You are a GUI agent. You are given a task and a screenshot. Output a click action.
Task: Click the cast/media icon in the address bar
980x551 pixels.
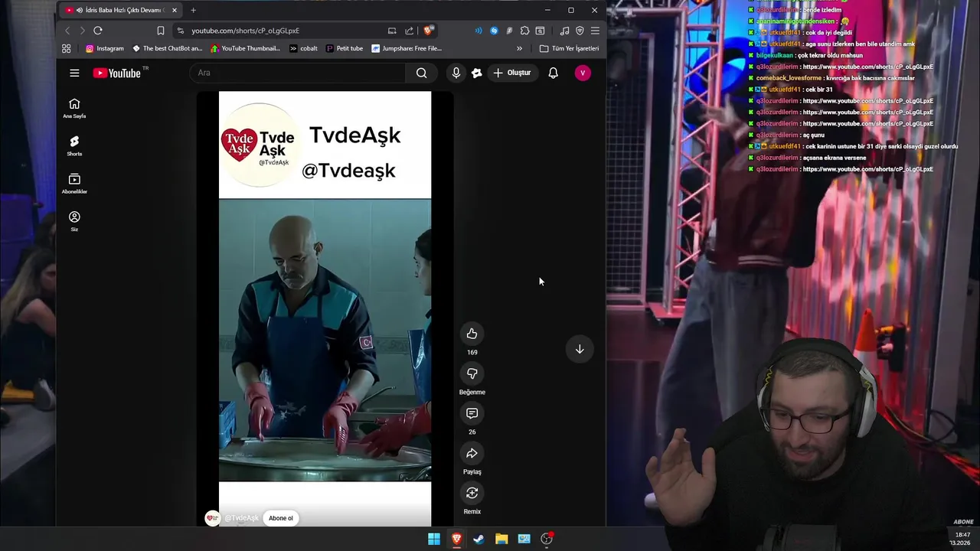392,31
